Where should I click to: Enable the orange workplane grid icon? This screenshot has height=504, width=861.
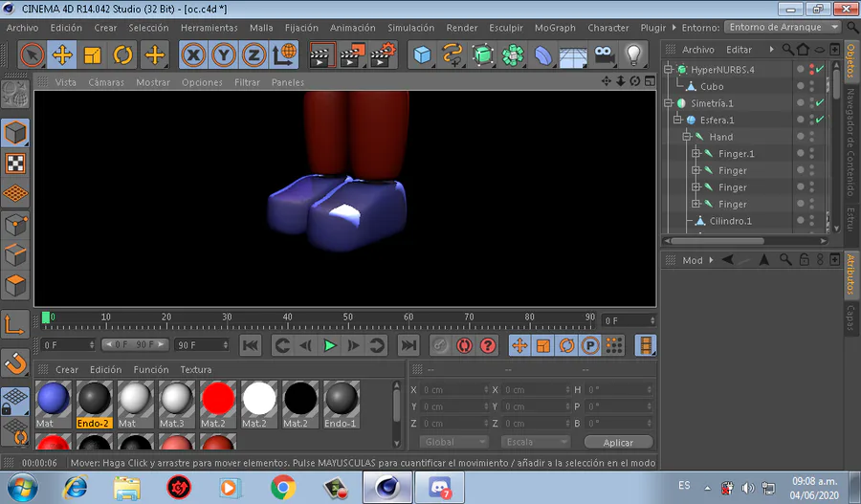(15, 194)
